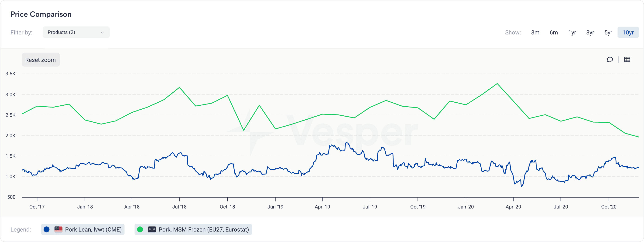Click the Oct '19 axis label
644x242 pixels.
tap(418, 207)
